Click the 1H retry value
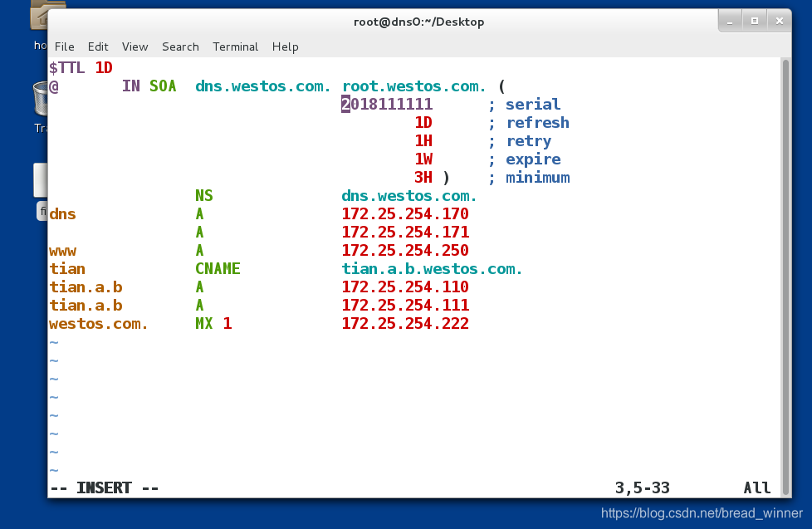The height and width of the screenshot is (529, 812). tap(423, 141)
